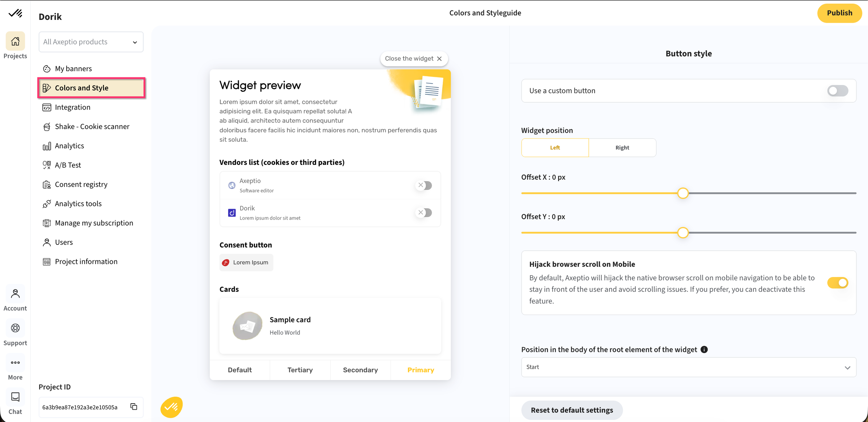Open Manage my subscription menu item

point(91,223)
